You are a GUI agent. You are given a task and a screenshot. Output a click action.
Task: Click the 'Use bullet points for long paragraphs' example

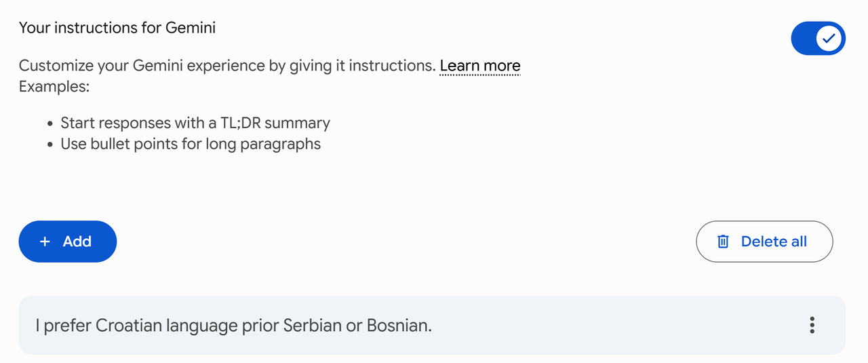point(191,144)
